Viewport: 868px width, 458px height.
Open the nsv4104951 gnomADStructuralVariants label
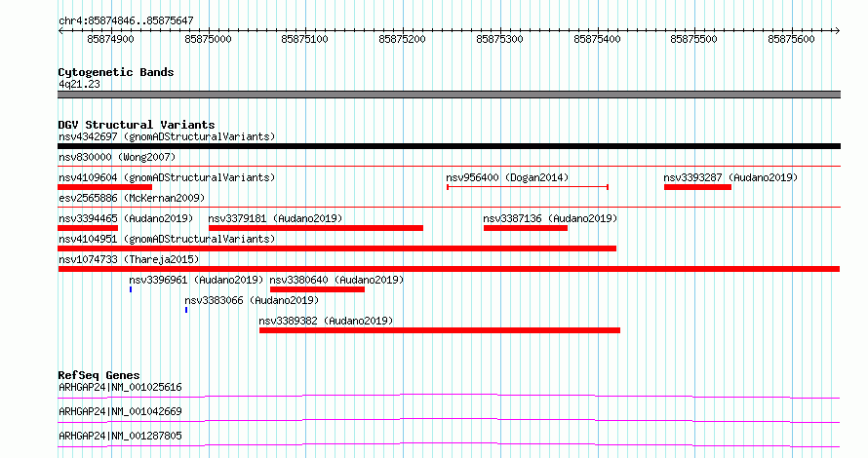tap(167, 239)
